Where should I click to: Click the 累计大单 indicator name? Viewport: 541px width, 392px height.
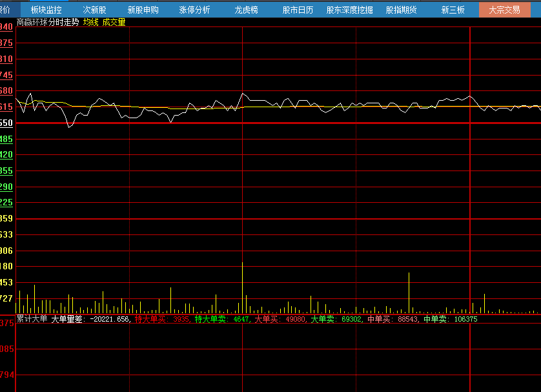pos(32,318)
